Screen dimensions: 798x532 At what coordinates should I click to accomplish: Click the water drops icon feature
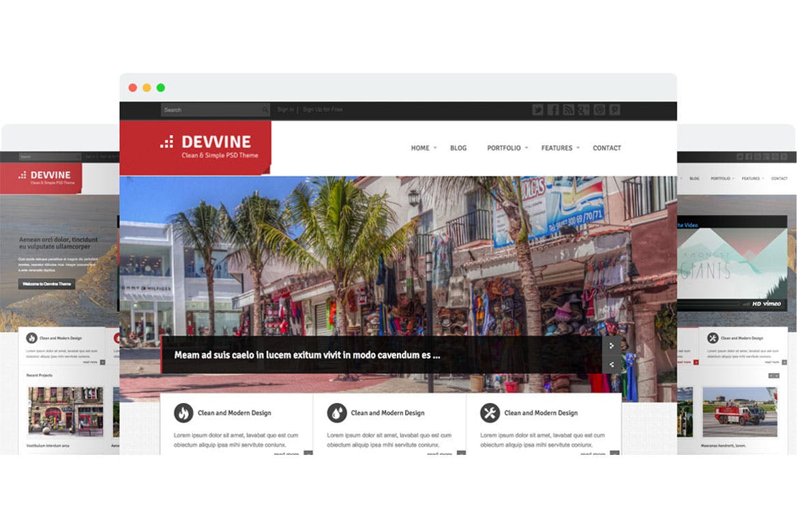click(x=336, y=413)
